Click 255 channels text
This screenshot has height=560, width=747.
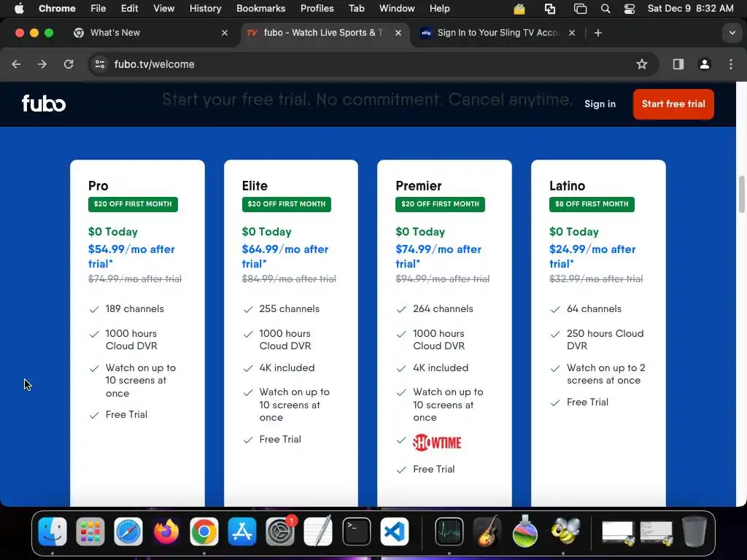pyautogui.click(x=289, y=309)
